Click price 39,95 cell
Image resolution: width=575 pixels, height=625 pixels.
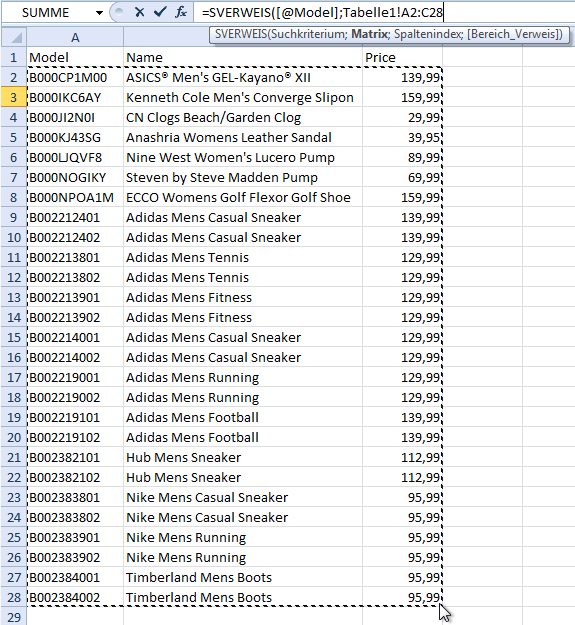402,138
